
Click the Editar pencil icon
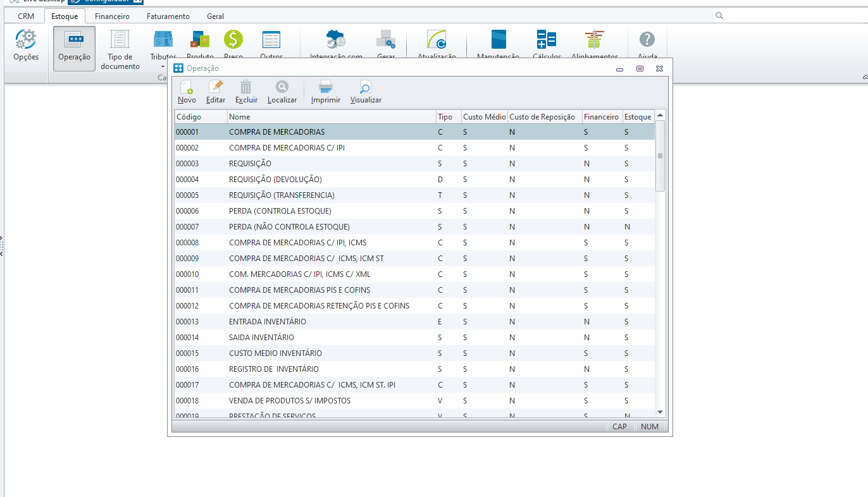coord(216,87)
